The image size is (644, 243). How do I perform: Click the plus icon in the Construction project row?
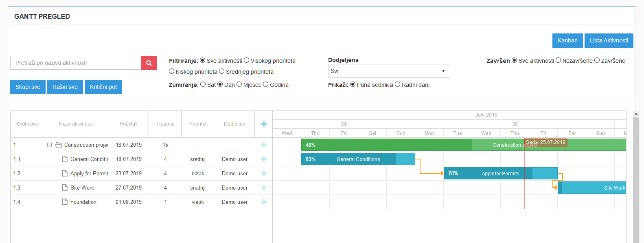[264, 145]
